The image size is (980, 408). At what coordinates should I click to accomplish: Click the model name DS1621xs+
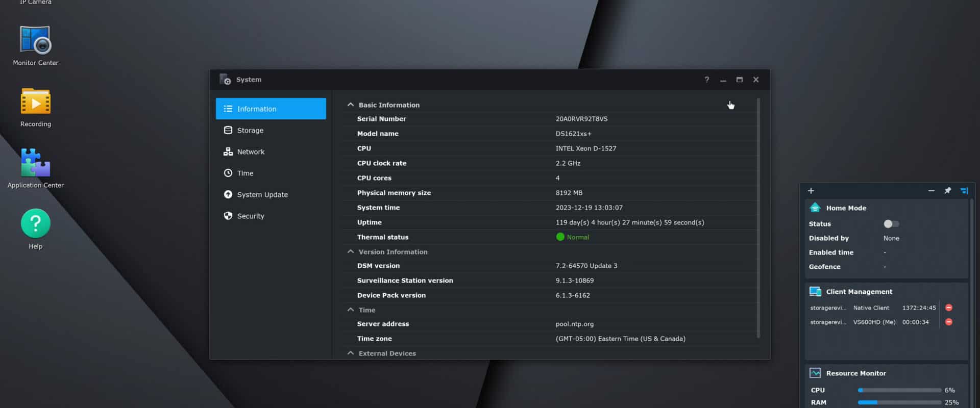[573, 134]
